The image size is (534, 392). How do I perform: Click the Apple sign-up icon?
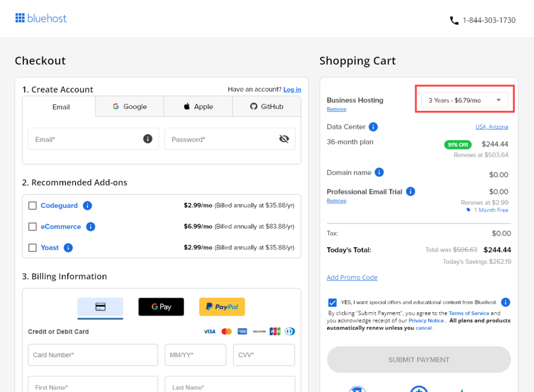(x=187, y=106)
